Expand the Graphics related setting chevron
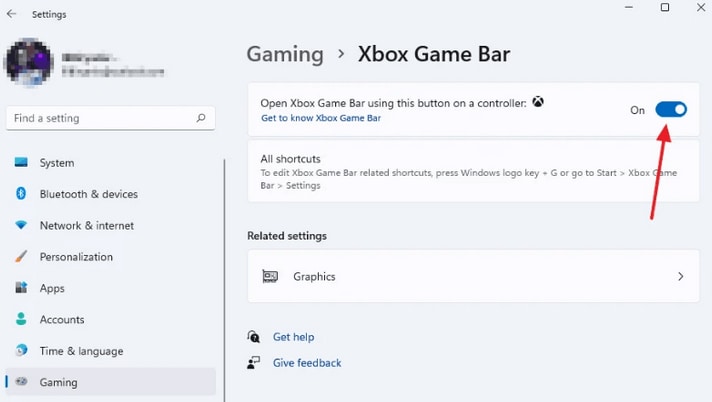 coord(681,277)
